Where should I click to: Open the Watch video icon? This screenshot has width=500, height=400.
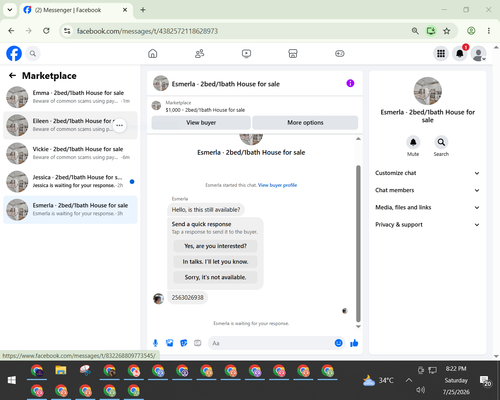click(246, 53)
